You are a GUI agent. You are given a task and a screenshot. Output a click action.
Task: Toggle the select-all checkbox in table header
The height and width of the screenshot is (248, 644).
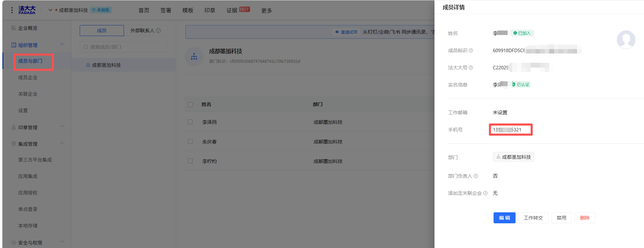tap(190, 104)
